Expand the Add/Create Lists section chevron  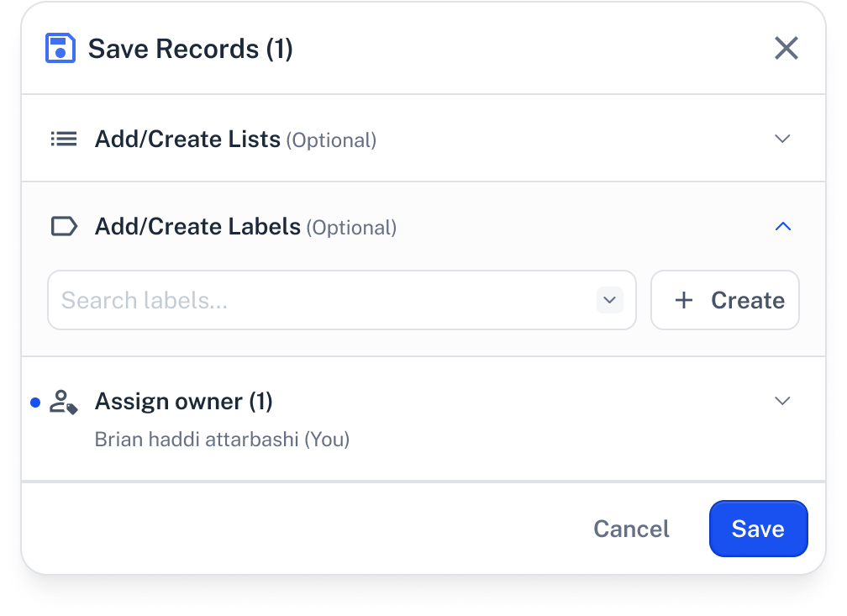click(x=782, y=139)
